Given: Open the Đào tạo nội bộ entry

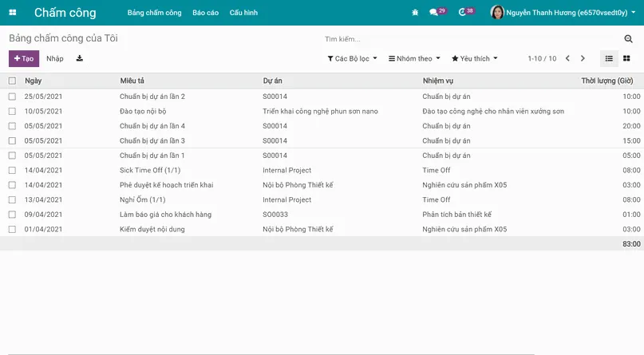Looking at the screenshot, I should 143,111.
